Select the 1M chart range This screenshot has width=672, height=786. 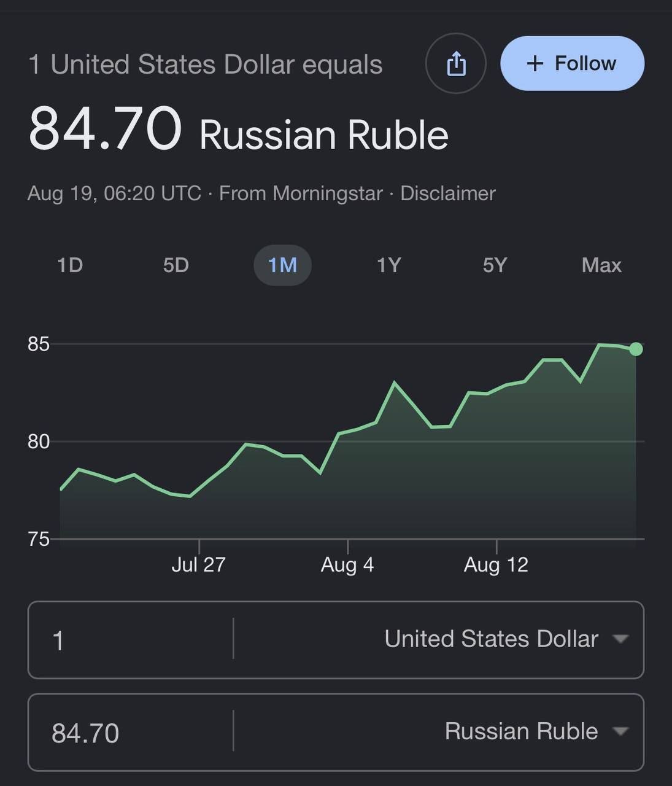(282, 265)
